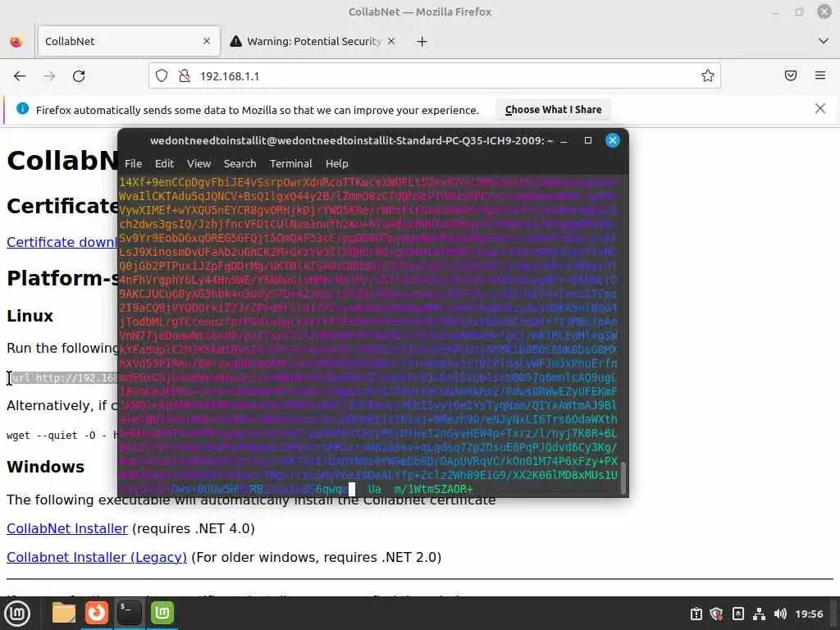This screenshot has width=840, height=630.
Task: Click the Firefox View icon
Action: click(16, 41)
